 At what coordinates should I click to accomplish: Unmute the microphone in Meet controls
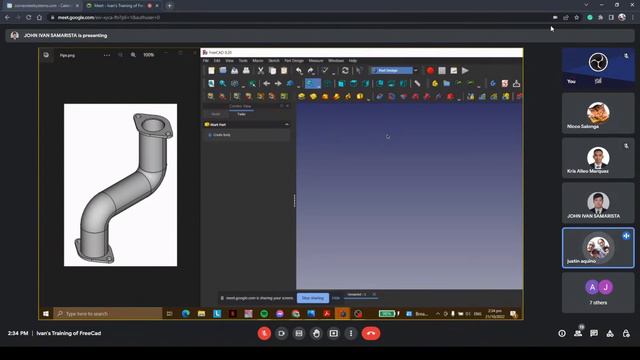pos(264,333)
